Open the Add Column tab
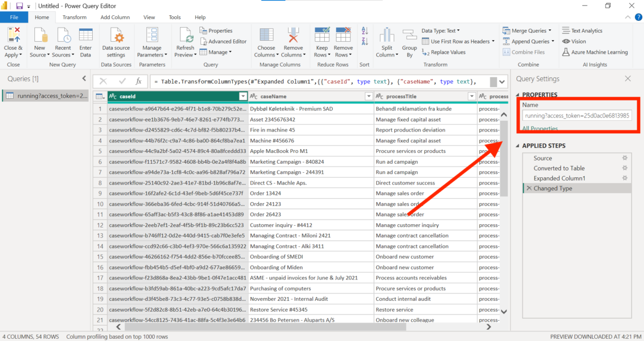 click(115, 17)
